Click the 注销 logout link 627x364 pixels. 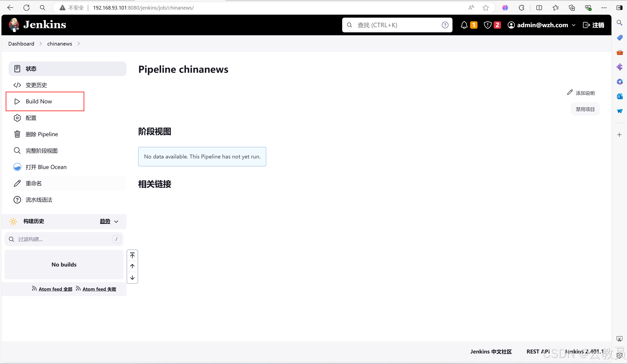coord(593,25)
